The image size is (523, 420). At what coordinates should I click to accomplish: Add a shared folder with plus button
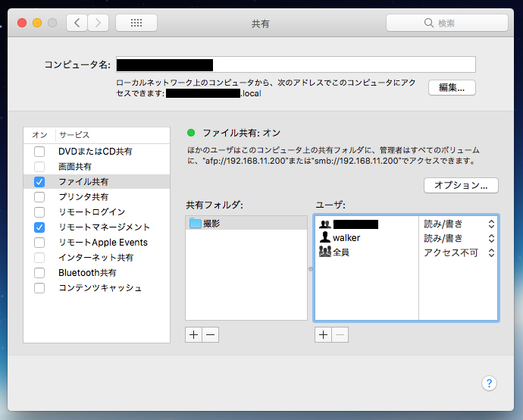[x=193, y=334]
